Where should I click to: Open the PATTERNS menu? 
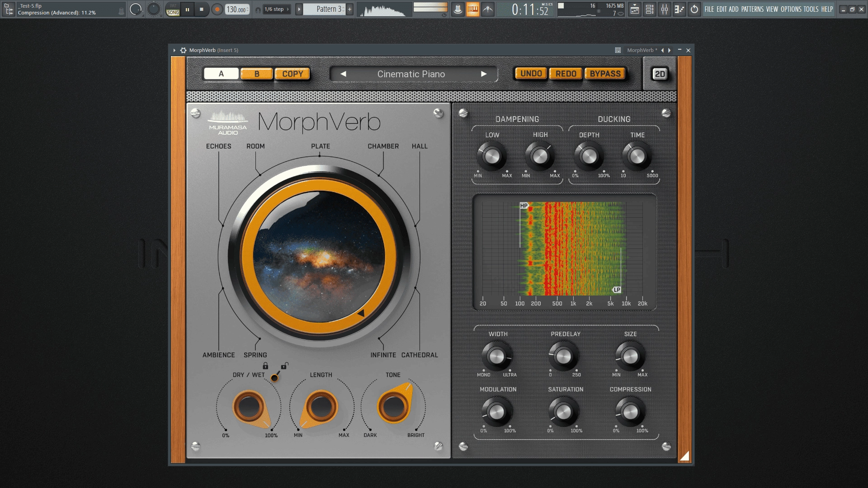752,9
